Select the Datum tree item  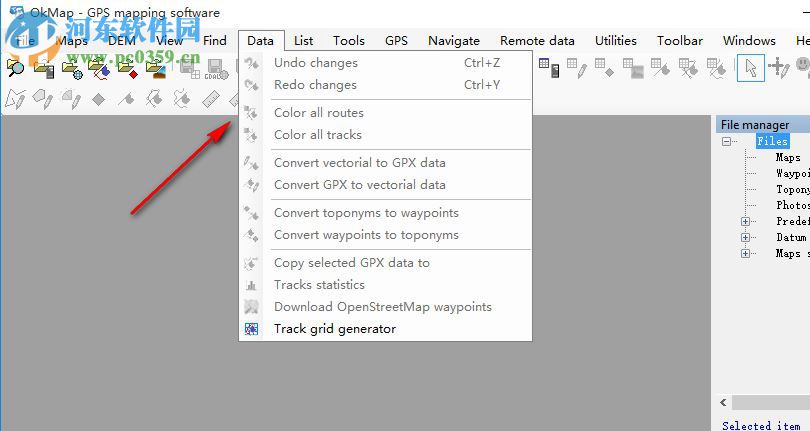[x=791, y=237]
